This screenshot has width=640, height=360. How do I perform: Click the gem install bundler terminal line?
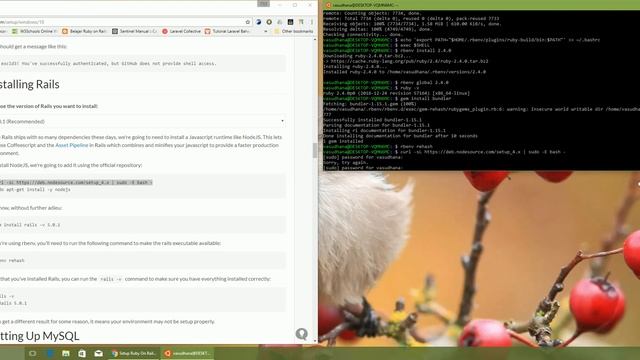click(387, 98)
